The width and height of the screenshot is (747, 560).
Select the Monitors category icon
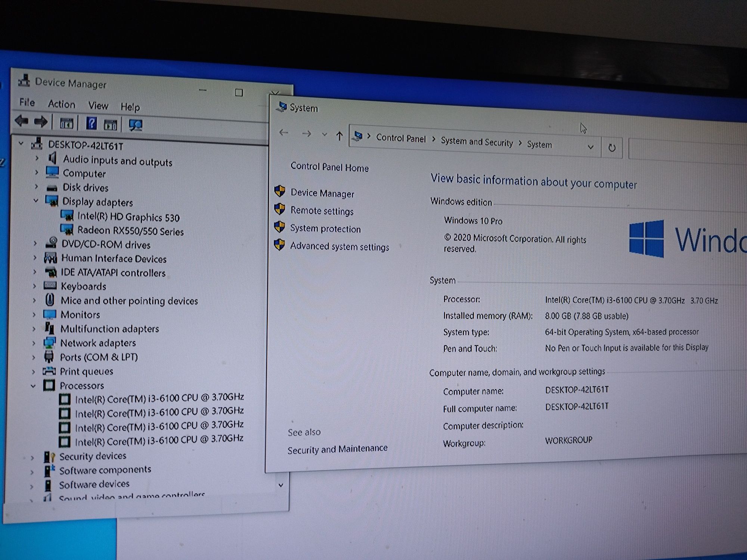pos(50,314)
